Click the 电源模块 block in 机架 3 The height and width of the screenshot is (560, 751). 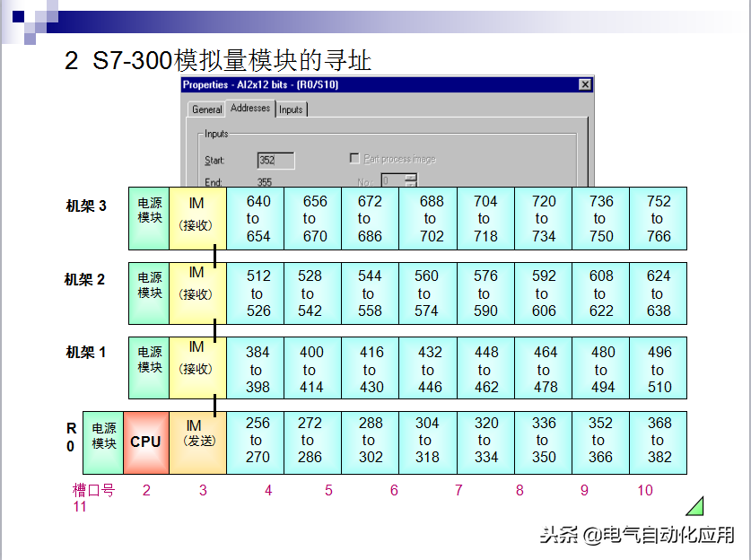pyautogui.click(x=149, y=218)
